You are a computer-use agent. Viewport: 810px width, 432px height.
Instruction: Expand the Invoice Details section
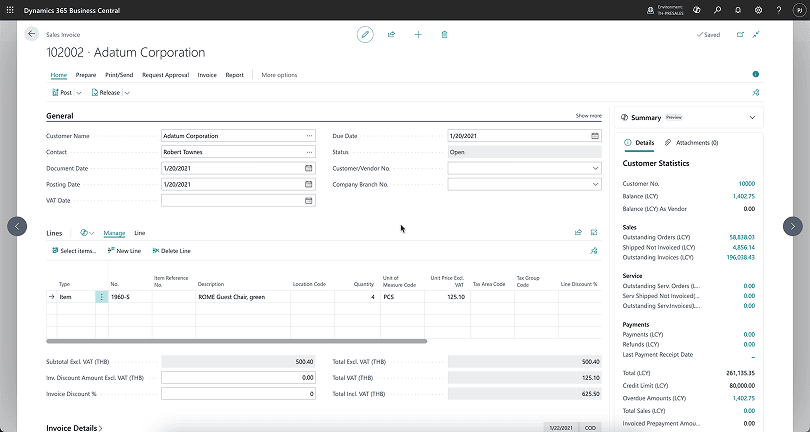[x=74, y=428]
